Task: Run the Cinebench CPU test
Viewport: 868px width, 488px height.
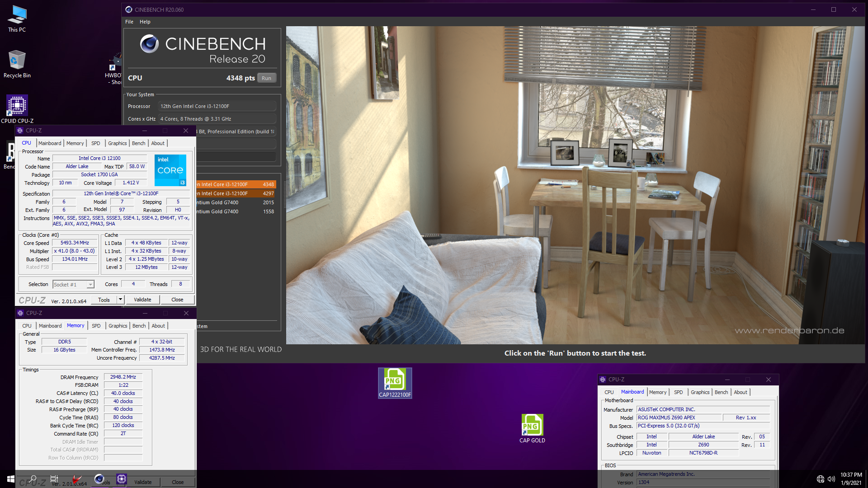Action: [x=267, y=78]
